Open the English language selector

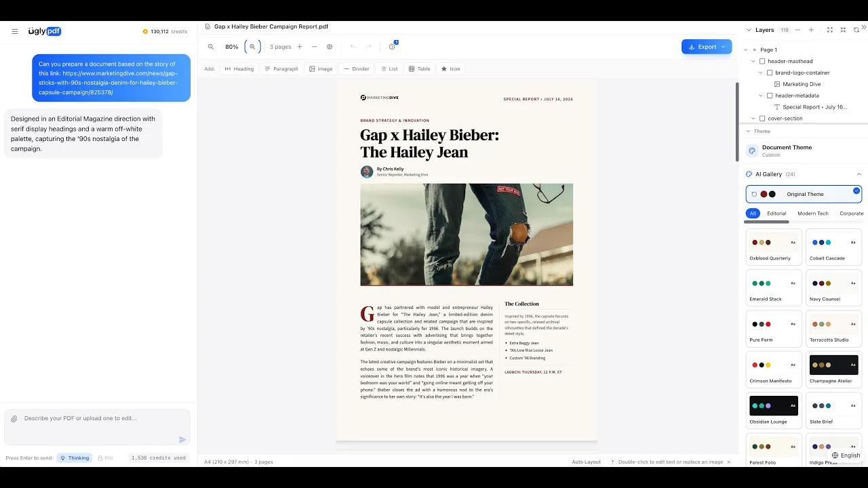846,455
